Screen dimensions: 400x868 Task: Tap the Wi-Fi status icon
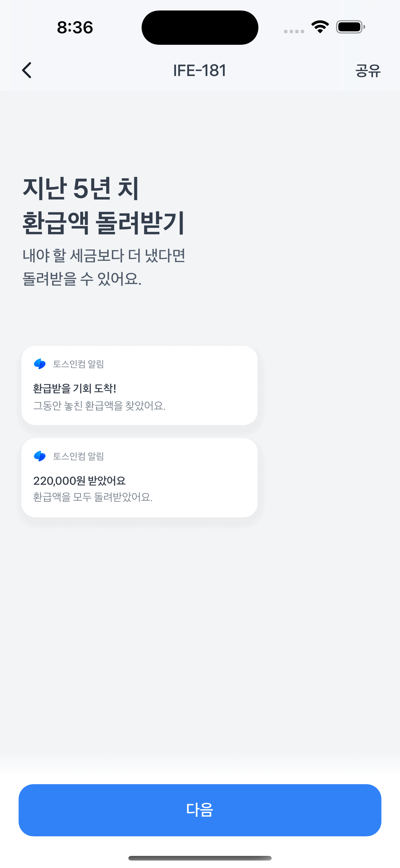point(320,27)
